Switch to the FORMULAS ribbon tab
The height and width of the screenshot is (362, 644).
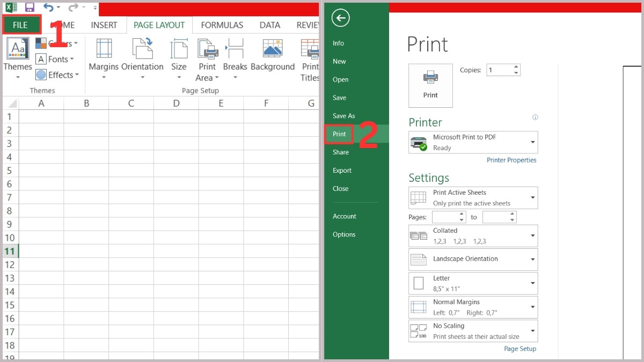(x=222, y=25)
